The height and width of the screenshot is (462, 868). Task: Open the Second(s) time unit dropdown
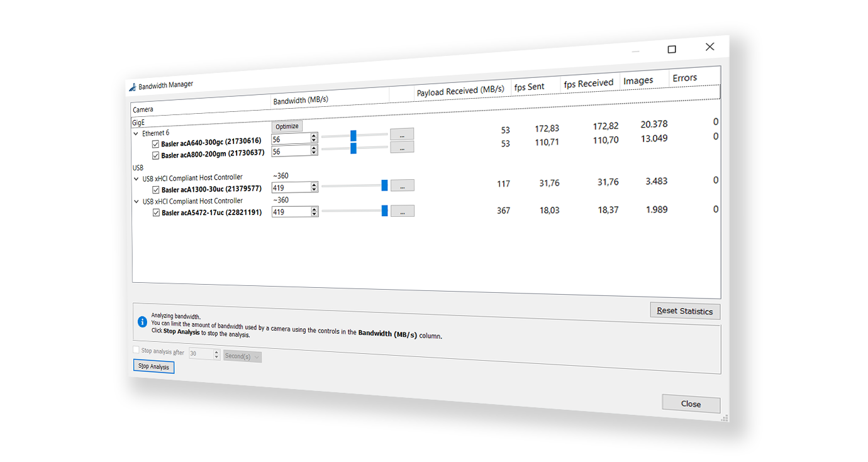[242, 356]
